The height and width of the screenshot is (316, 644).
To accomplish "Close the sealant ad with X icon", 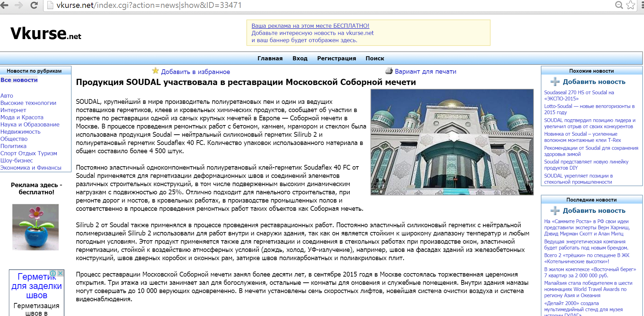I will (x=60, y=273).
